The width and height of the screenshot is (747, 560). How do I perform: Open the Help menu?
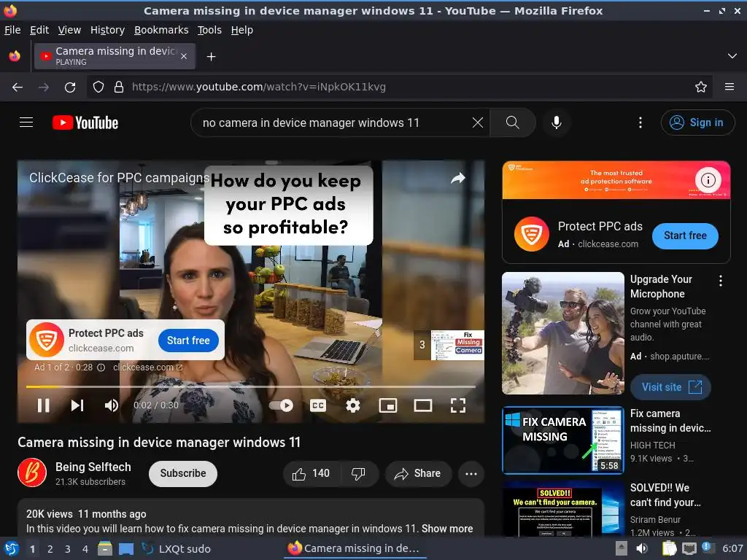pos(242,30)
